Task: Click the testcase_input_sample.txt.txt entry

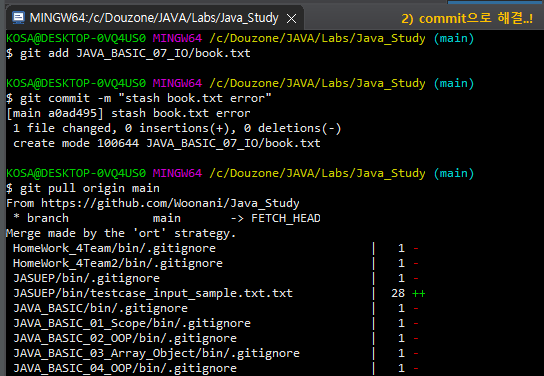Action: click(153, 293)
